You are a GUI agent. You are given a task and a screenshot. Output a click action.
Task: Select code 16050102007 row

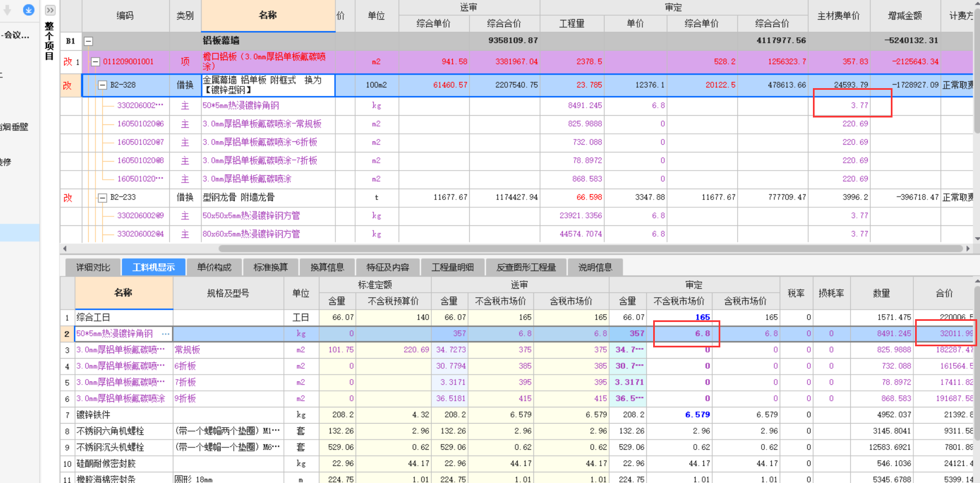(141, 142)
